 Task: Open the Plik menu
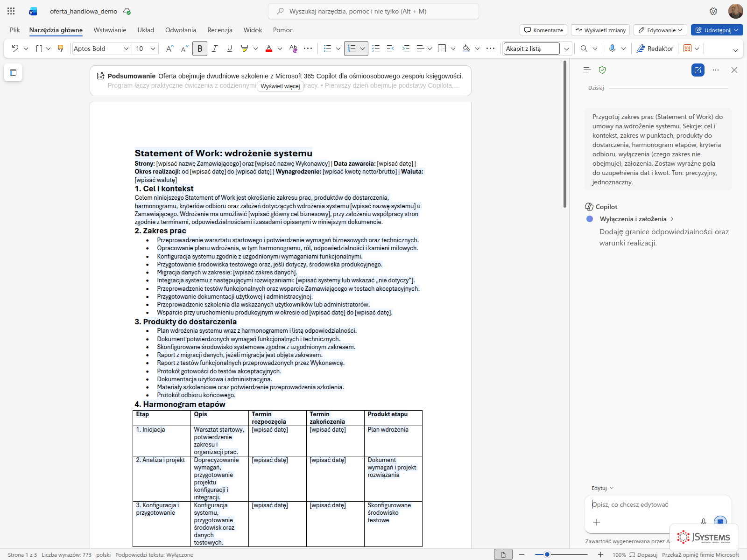[15, 30]
